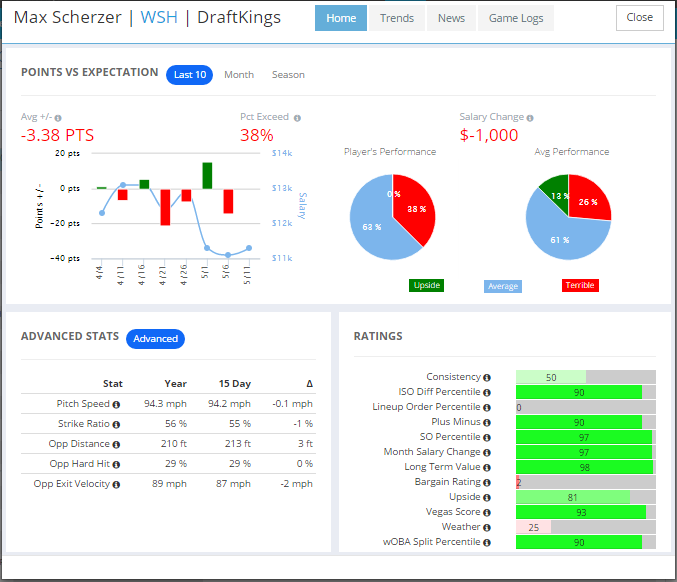Open the Trends tab
677x582 pixels.
pyautogui.click(x=397, y=18)
